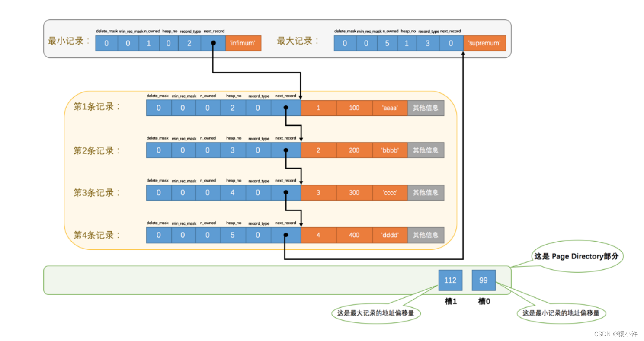Click the 第1条记录 label

point(97,107)
